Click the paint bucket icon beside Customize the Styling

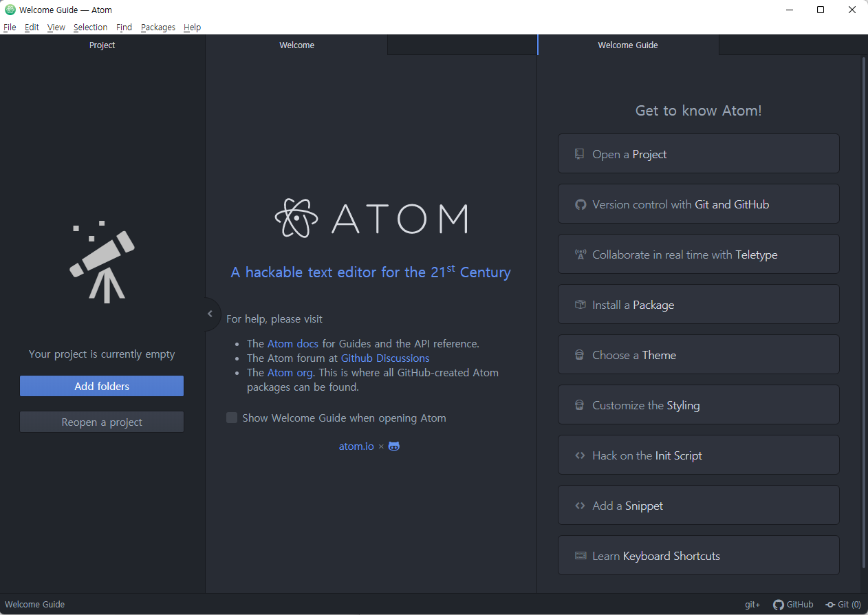(580, 405)
